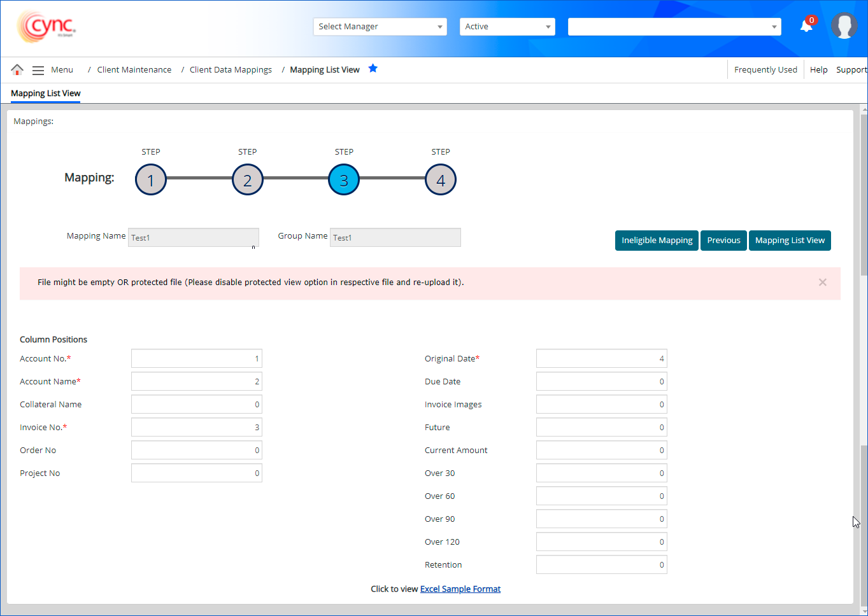Expand the empty client selector dropdown
Viewport: 868px width, 616px height.
(x=674, y=27)
